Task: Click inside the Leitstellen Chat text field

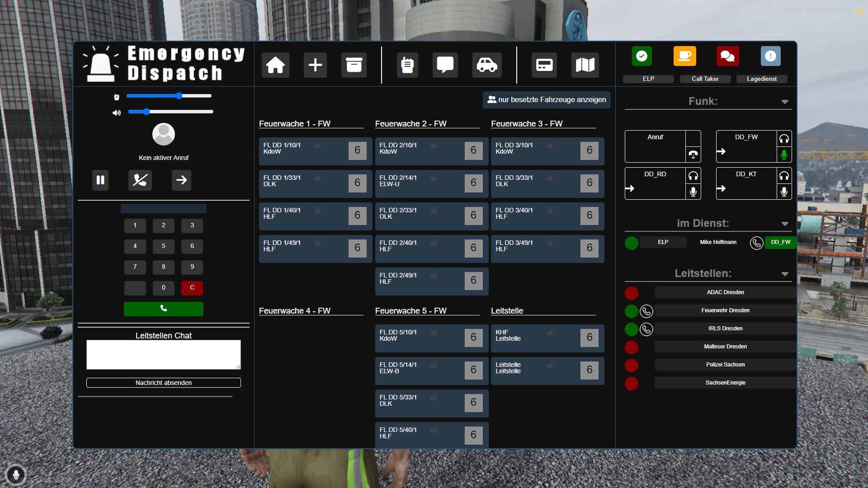Action: [x=163, y=355]
